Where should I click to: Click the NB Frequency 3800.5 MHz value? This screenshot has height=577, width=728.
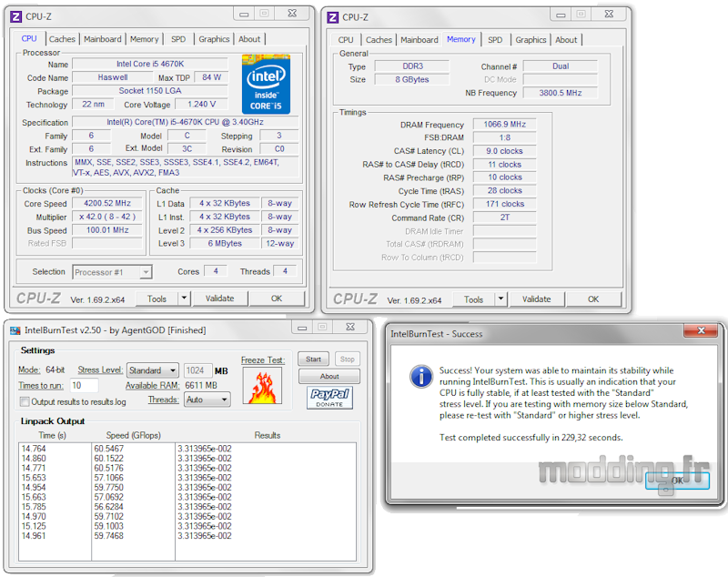point(561,93)
